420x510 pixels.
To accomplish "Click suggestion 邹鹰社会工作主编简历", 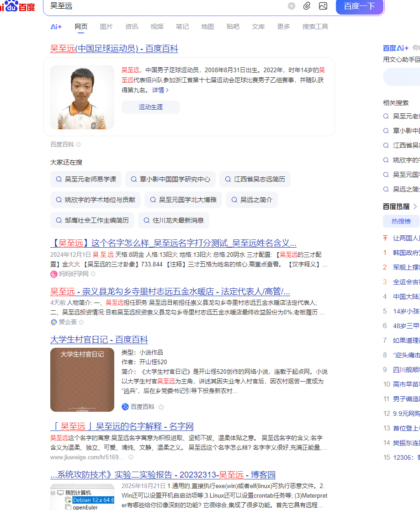I will point(92,221).
